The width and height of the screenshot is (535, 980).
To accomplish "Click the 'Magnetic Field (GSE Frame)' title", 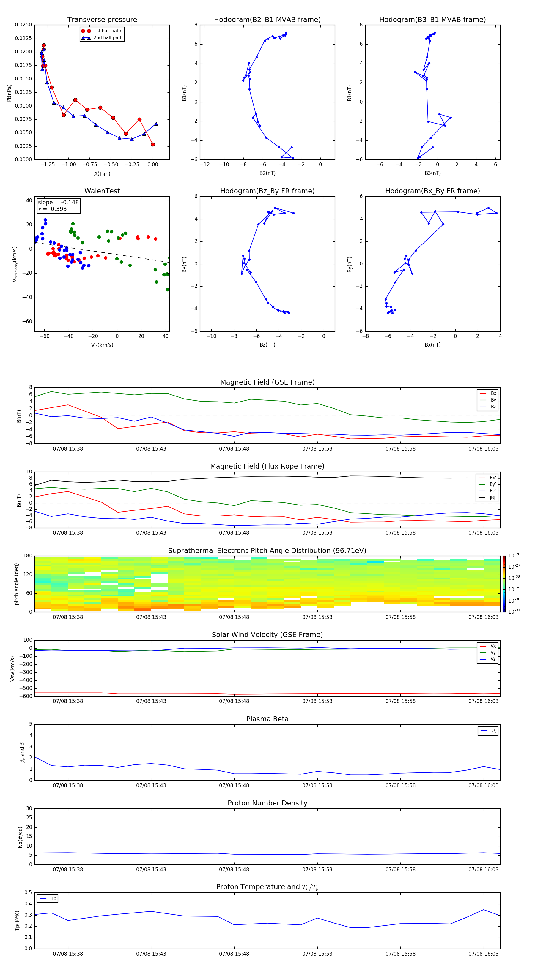I will point(267,382).
